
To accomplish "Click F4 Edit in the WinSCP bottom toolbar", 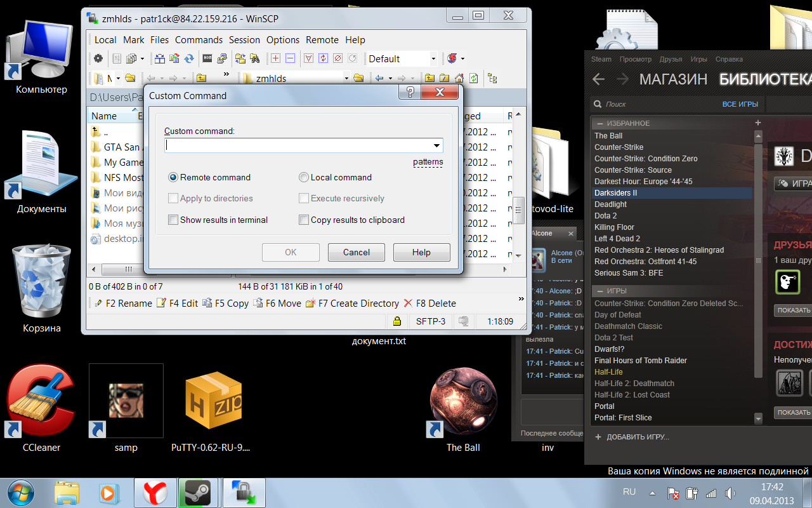I will (x=177, y=304).
